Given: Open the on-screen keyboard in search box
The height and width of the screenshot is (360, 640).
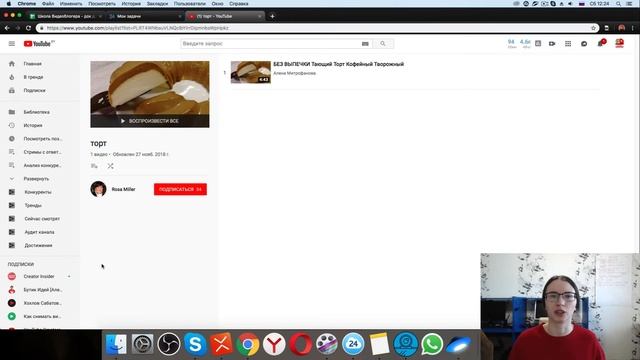Looking at the screenshot, I should point(365,44).
